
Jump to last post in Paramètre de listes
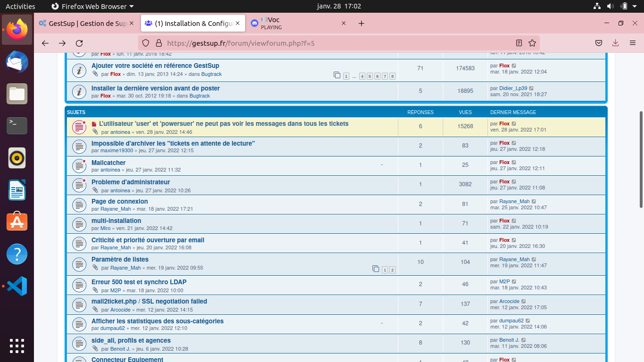[x=534, y=259]
